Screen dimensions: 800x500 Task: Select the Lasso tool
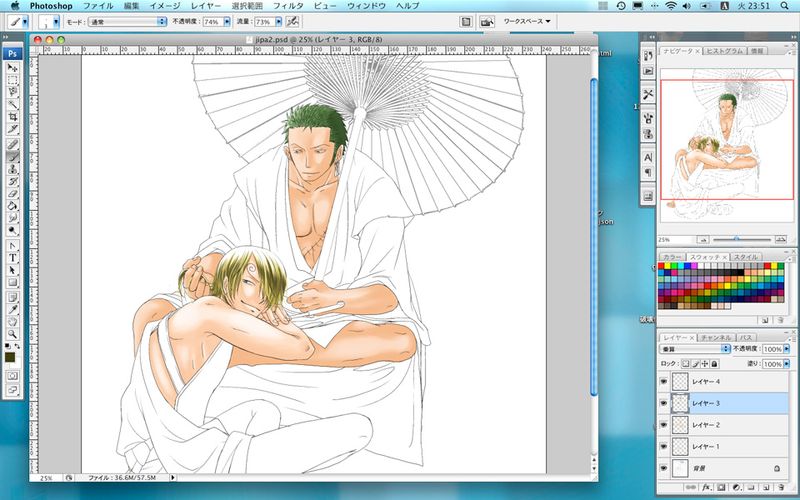point(12,92)
